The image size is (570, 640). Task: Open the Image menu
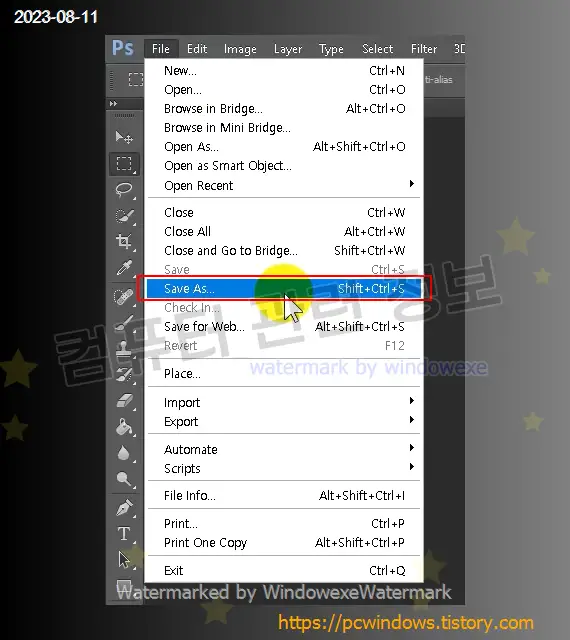click(240, 49)
